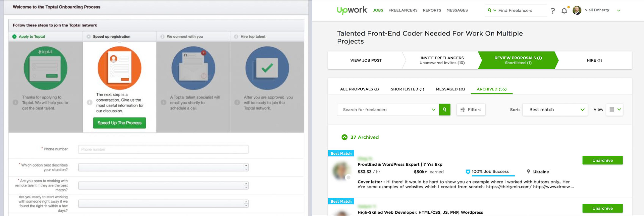Switch to ARCHIVED (55) tab
Screen dimensions: 644x216
(x=492, y=89)
